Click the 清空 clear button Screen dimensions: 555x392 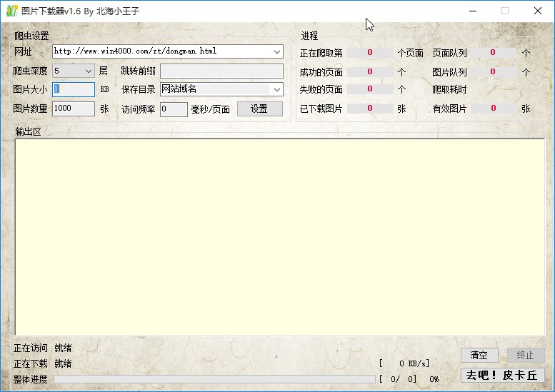pyautogui.click(x=479, y=355)
